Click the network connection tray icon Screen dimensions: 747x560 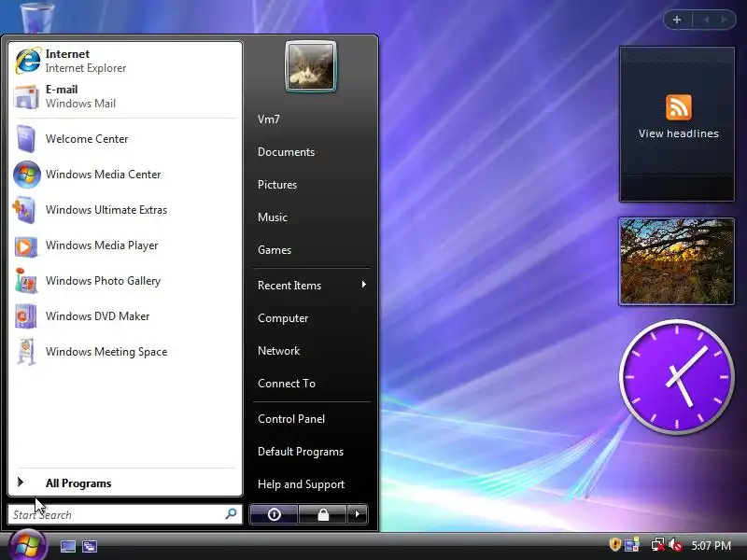(x=657, y=545)
